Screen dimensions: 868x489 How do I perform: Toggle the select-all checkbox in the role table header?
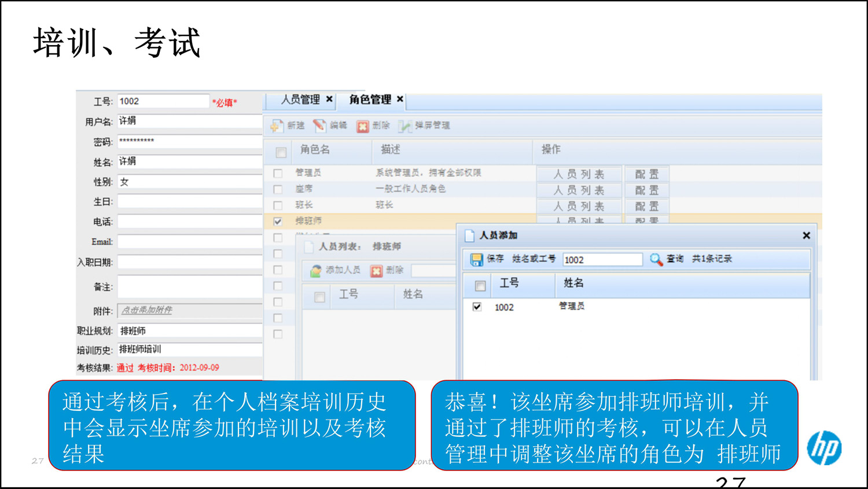[281, 152]
